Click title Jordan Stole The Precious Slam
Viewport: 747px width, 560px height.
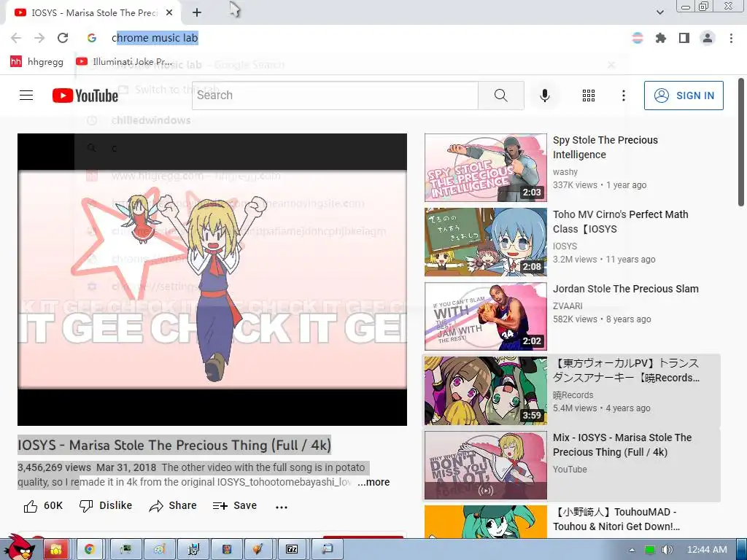point(625,289)
